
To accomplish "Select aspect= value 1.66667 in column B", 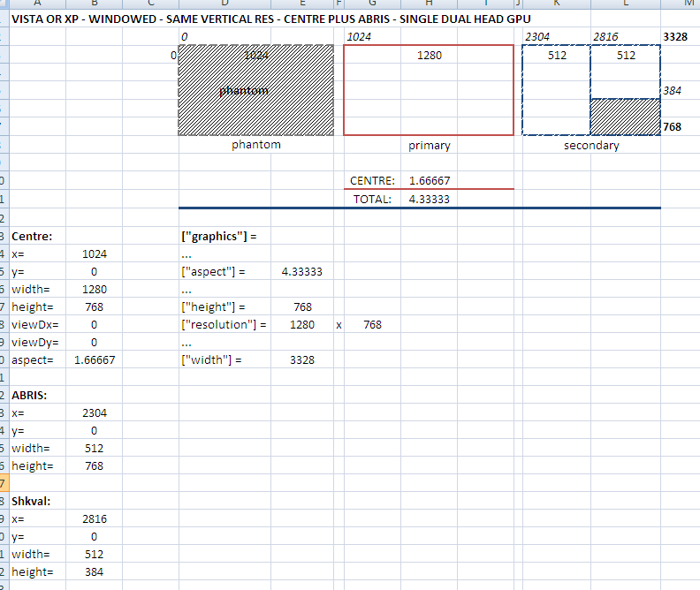I will pos(95,359).
